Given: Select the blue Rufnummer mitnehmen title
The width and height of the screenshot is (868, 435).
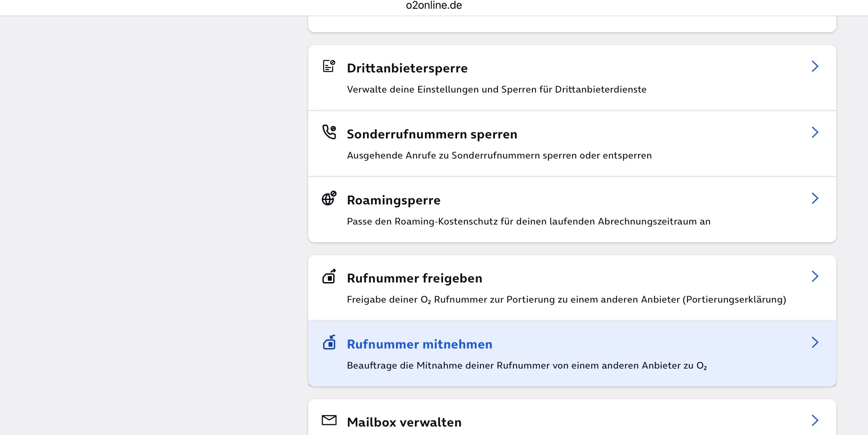Looking at the screenshot, I should click(x=419, y=344).
